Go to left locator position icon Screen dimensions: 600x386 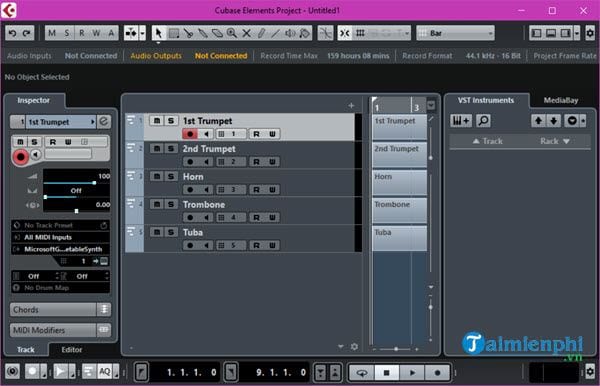[x=141, y=372]
